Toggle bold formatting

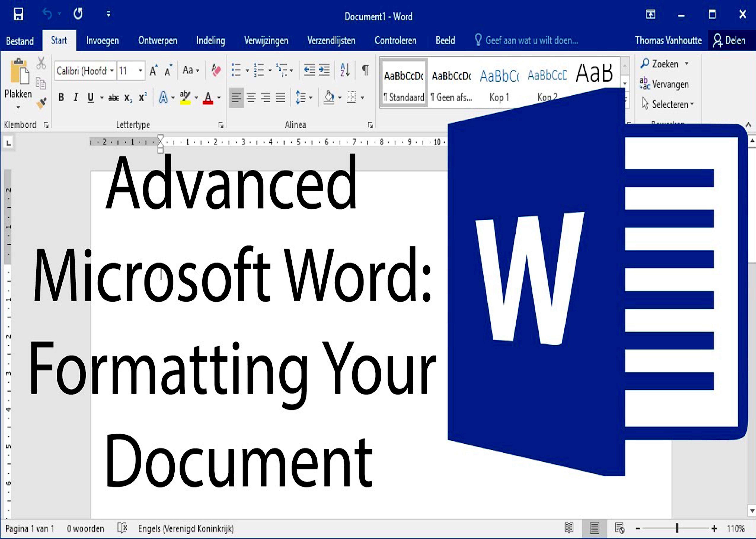pos(62,97)
